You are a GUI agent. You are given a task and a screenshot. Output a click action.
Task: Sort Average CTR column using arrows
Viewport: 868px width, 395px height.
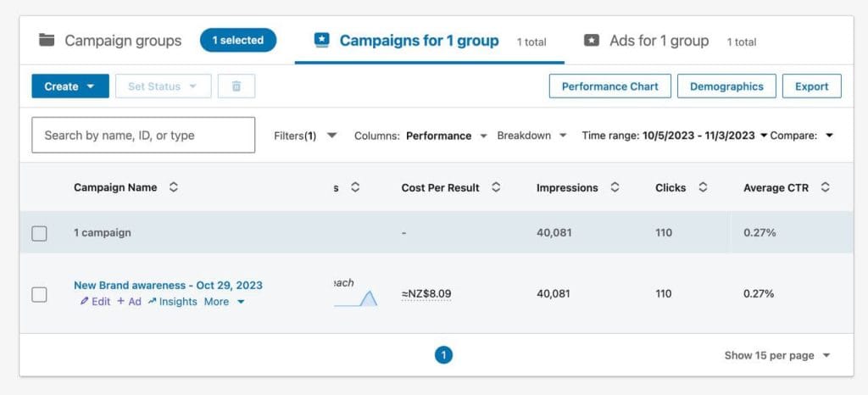(x=825, y=188)
